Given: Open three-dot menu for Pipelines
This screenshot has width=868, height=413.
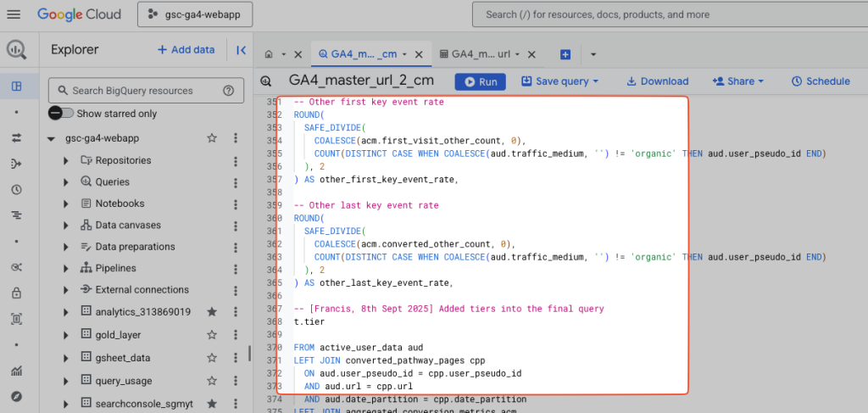Looking at the screenshot, I should (x=236, y=269).
